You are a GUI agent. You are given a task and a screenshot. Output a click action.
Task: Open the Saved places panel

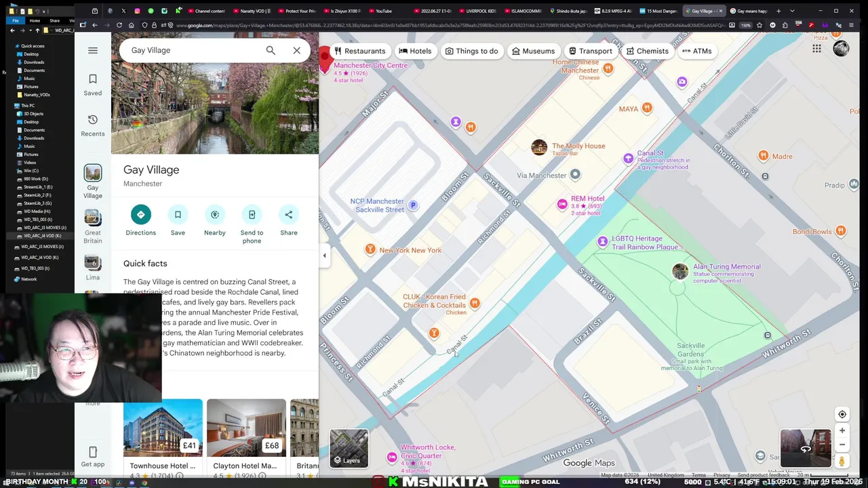[x=93, y=85]
